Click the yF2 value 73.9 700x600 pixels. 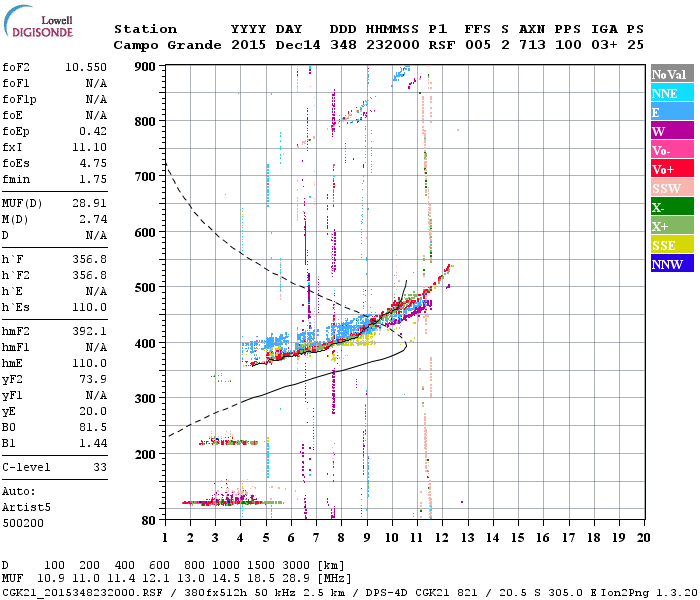tap(93, 379)
